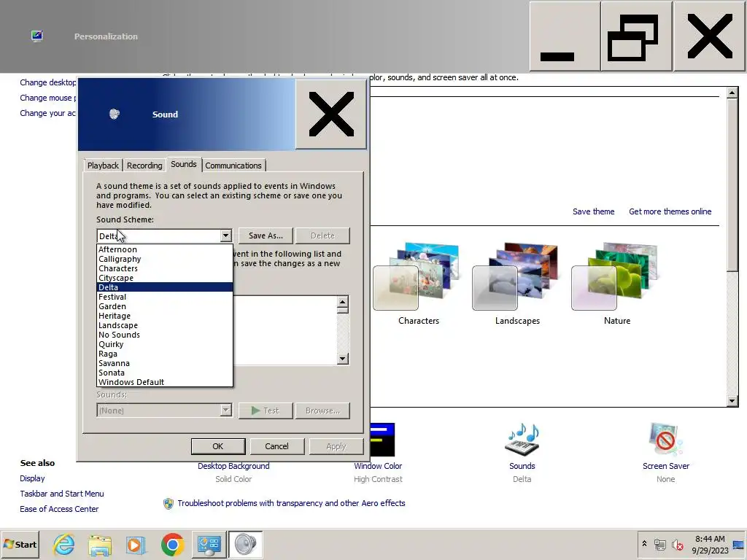Click the Show desktop tray button

click(x=739, y=544)
